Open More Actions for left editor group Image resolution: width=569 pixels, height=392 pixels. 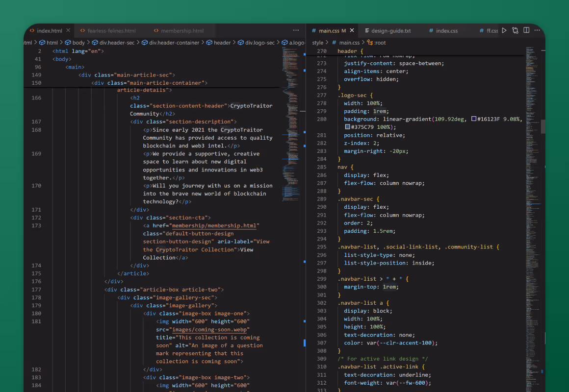click(296, 30)
